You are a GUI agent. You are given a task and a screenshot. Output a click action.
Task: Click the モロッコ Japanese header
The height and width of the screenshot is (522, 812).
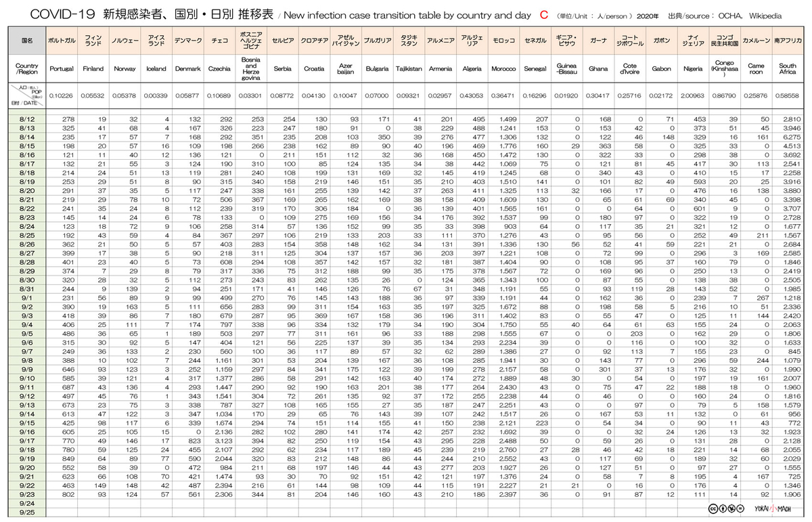[503, 41]
